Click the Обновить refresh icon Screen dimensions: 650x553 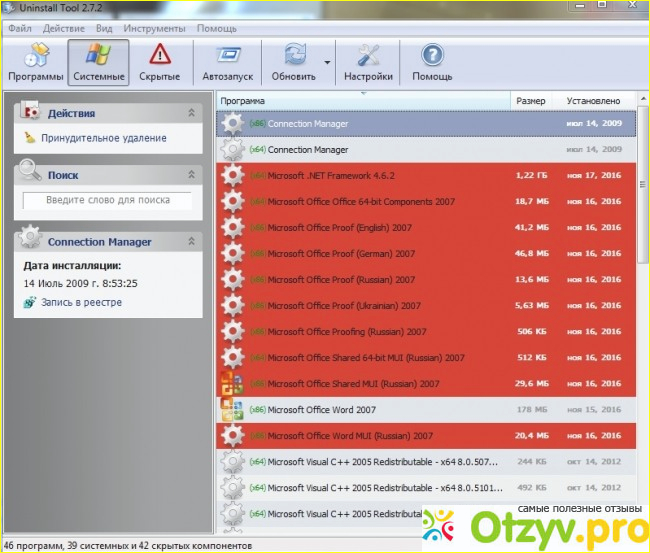click(x=294, y=55)
